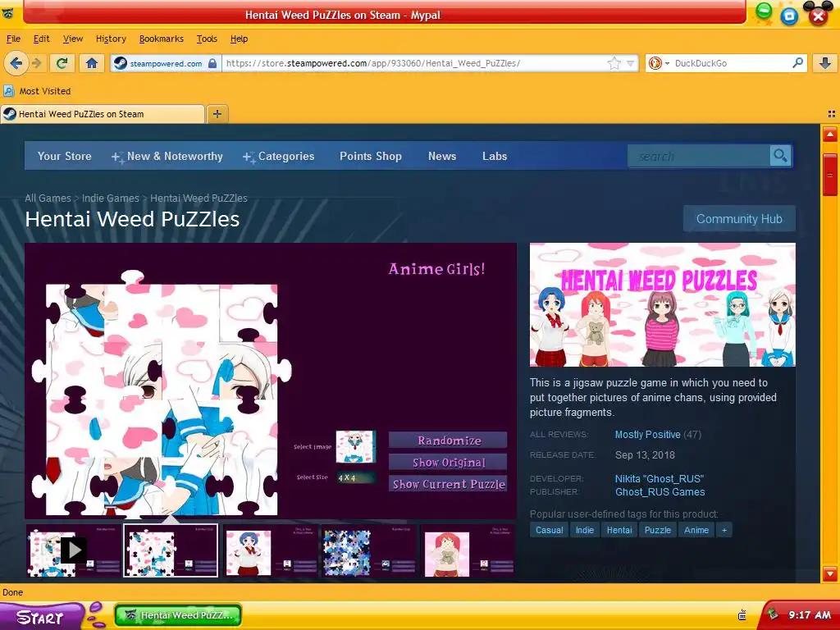This screenshot has height=630, width=840.
Task: Follow the Indie Games breadcrumb link
Action: point(111,199)
